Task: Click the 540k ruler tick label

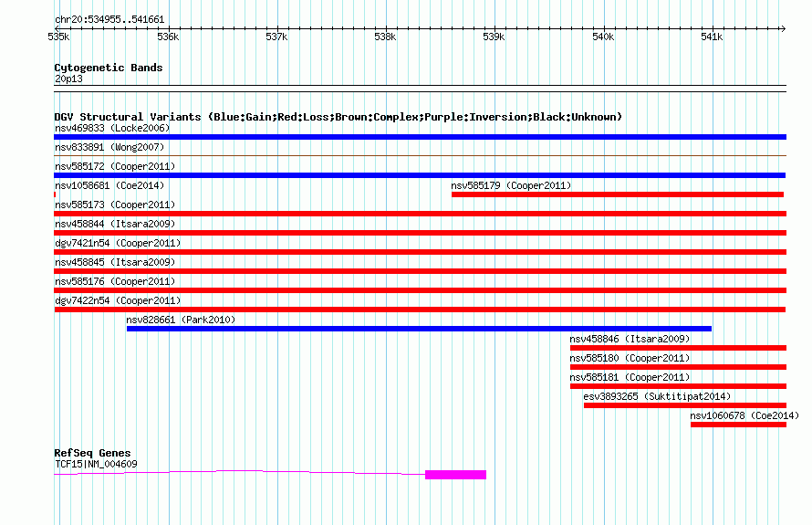Action: [x=603, y=37]
